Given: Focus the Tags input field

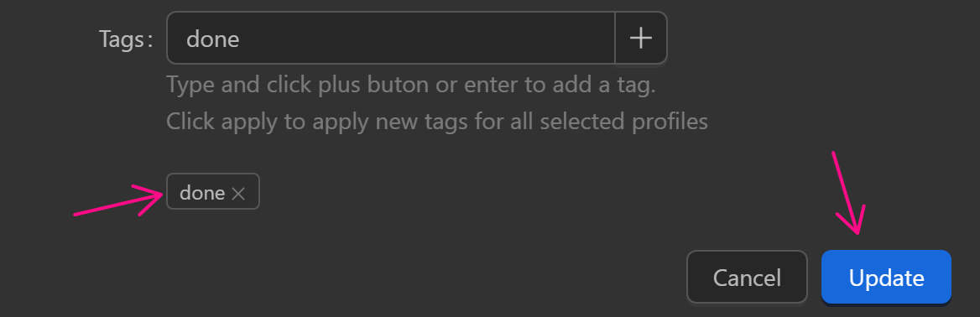Looking at the screenshot, I should [391, 38].
